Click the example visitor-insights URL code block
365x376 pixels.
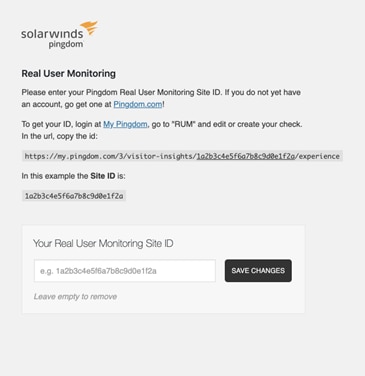(x=182, y=156)
